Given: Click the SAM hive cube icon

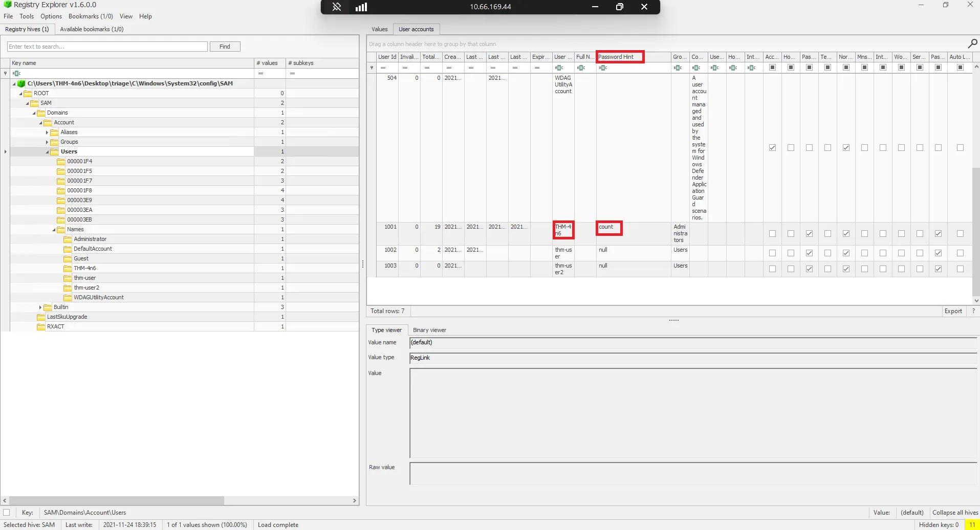Looking at the screenshot, I should pos(21,83).
